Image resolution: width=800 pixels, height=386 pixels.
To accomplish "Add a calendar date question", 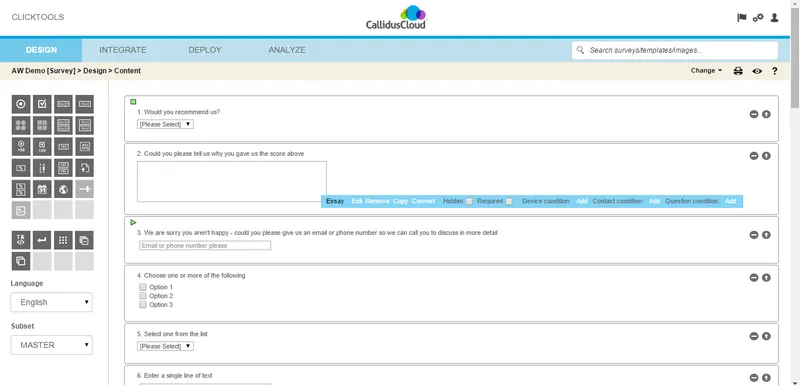I will (42, 189).
